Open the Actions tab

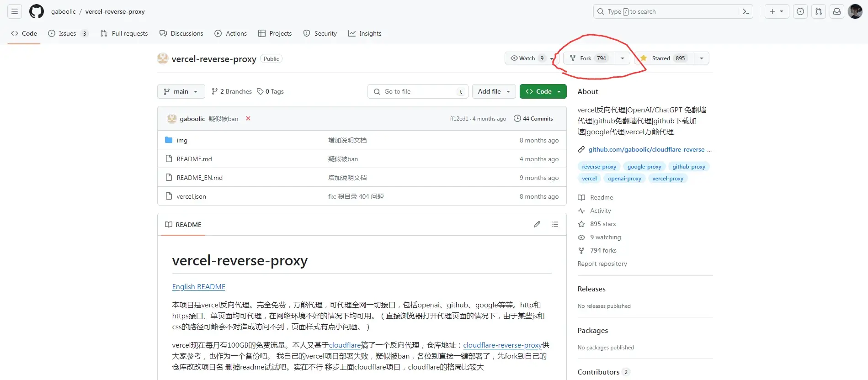point(231,33)
